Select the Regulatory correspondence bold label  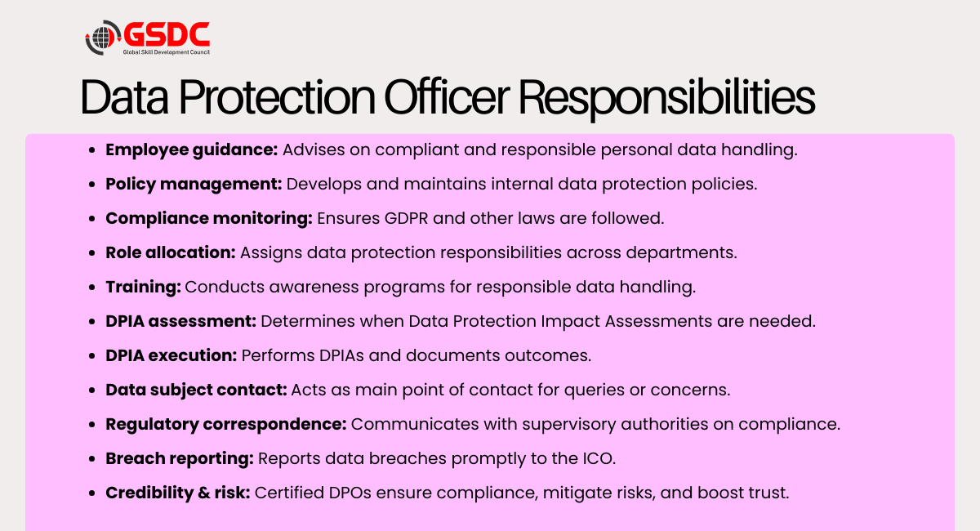coord(226,424)
